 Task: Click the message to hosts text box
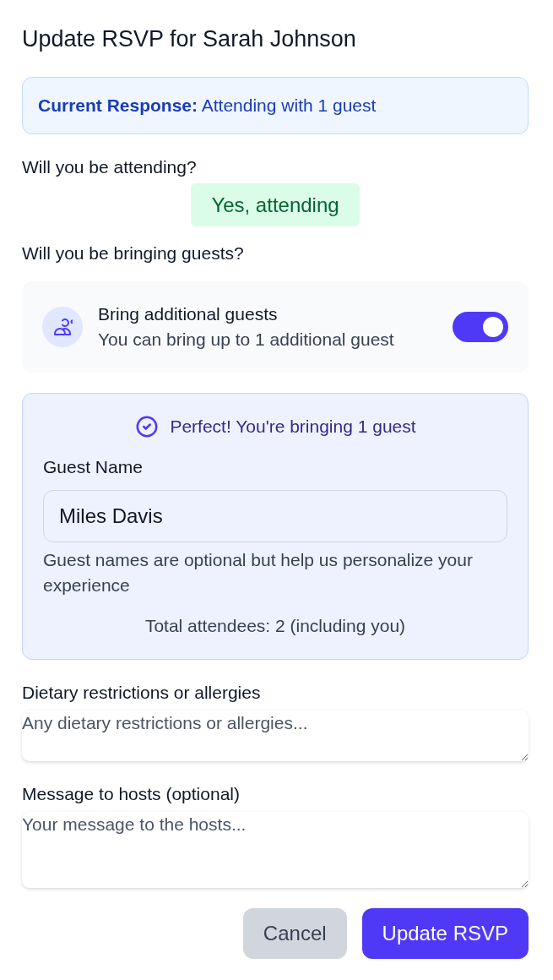click(x=275, y=849)
